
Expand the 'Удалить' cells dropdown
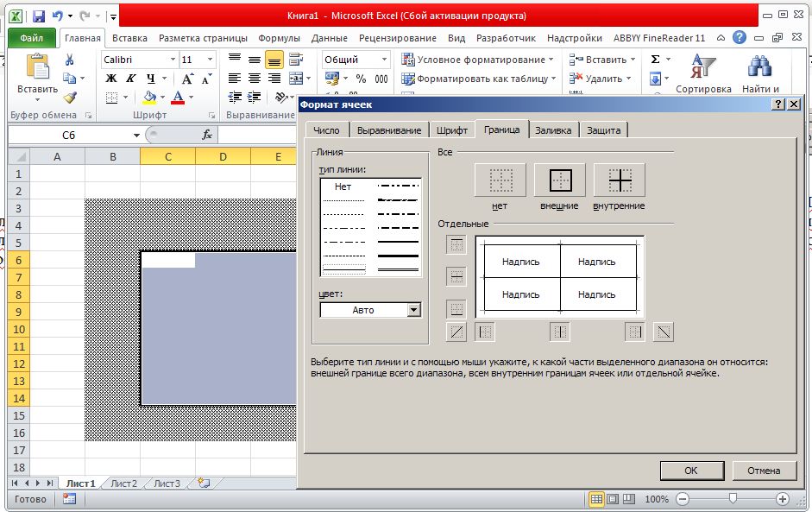628,79
